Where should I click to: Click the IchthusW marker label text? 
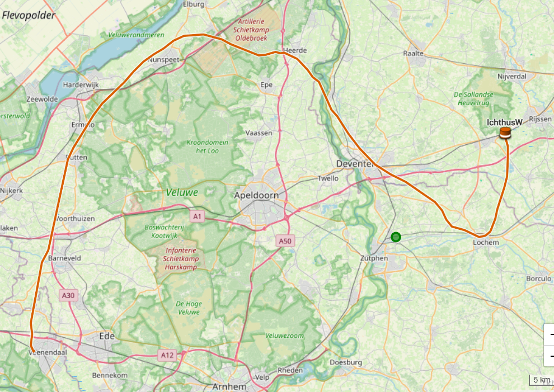tap(505, 122)
